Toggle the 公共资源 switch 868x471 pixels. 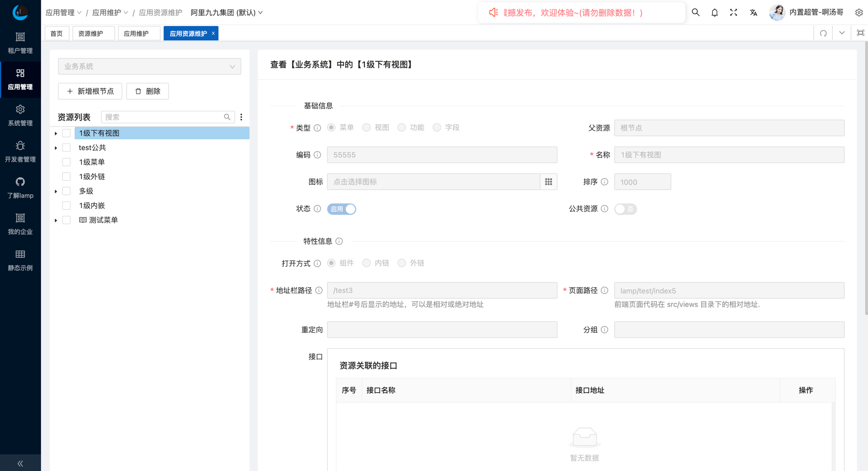tap(625, 209)
